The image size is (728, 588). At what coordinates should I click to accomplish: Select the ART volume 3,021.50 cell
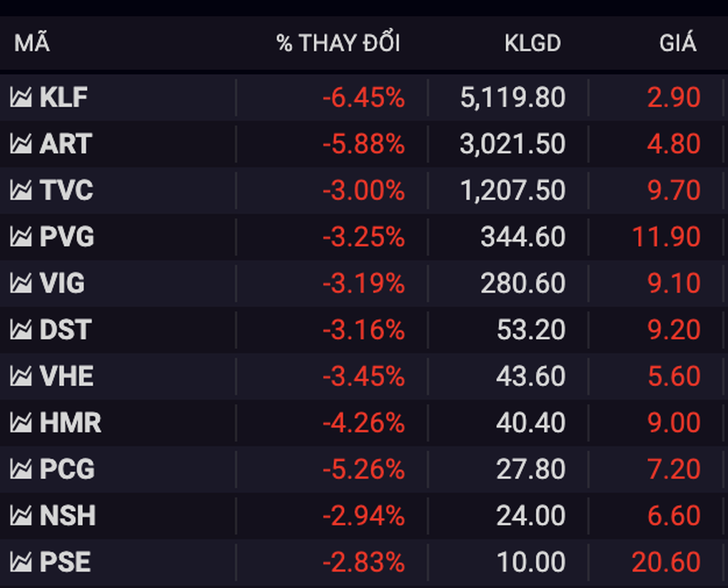(512, 143)
